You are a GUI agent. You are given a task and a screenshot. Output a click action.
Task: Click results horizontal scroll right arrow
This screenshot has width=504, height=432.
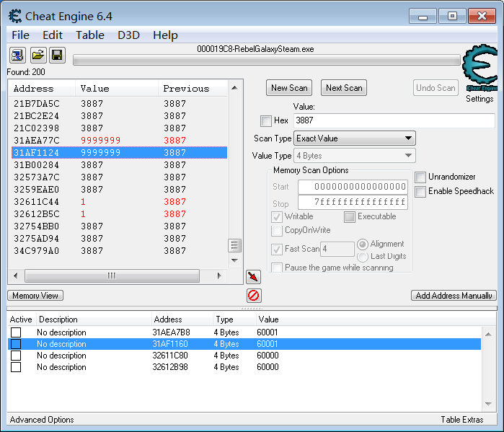click(219, 275)
